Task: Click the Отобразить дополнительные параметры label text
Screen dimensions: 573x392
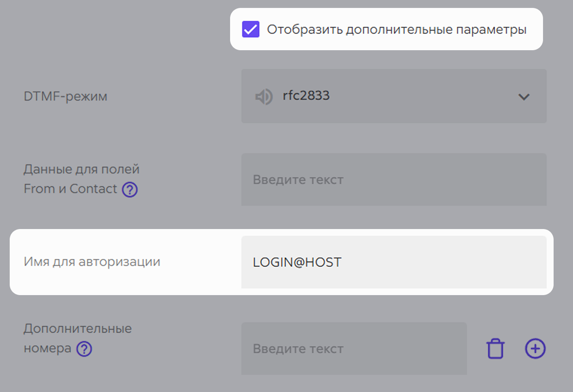Action: pos(397,30)
